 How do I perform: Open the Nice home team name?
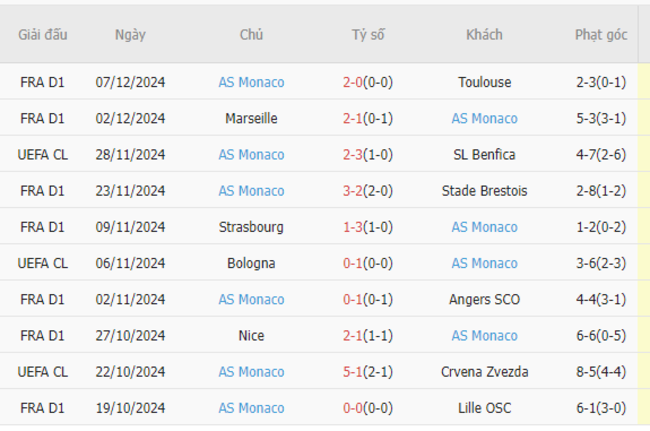251,336
